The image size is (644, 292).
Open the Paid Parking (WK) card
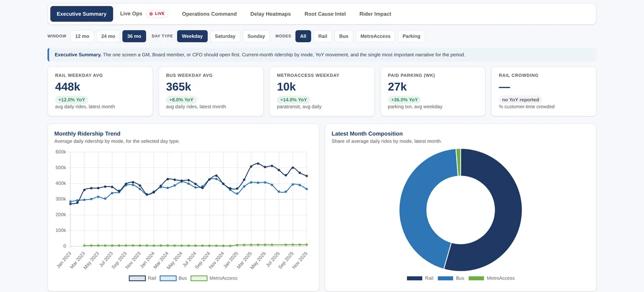coord(433,91)
